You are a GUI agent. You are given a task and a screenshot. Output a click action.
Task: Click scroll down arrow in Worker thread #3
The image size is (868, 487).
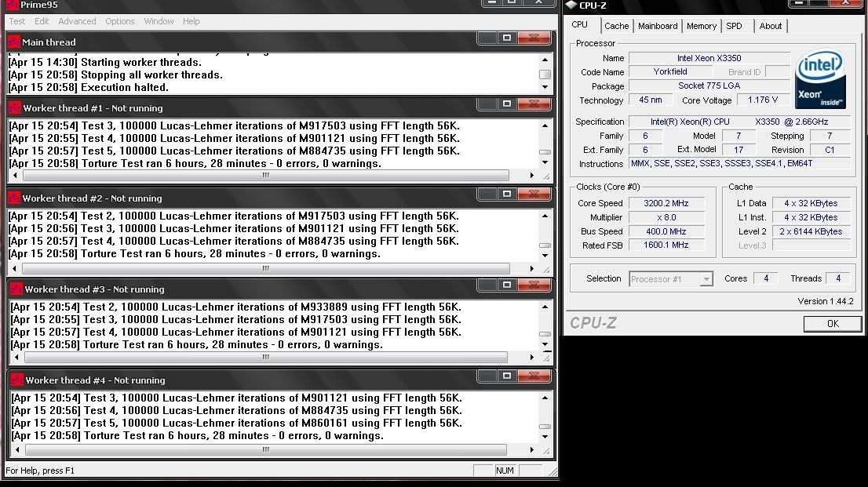545,344
